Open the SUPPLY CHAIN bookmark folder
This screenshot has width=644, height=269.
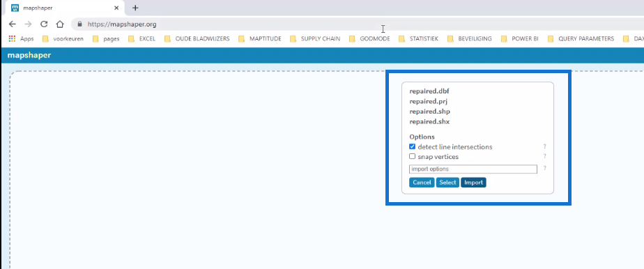[x=315, y=38]
